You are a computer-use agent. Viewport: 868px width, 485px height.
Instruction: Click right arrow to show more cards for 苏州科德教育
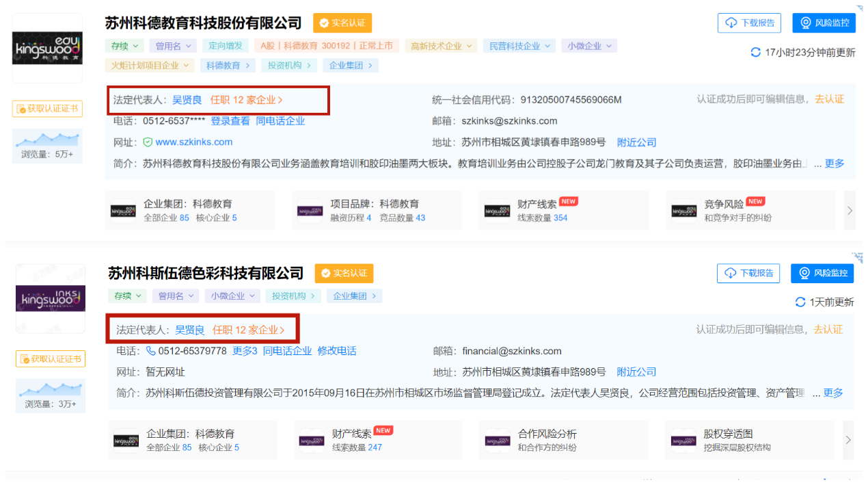click(x=850, y=211)
